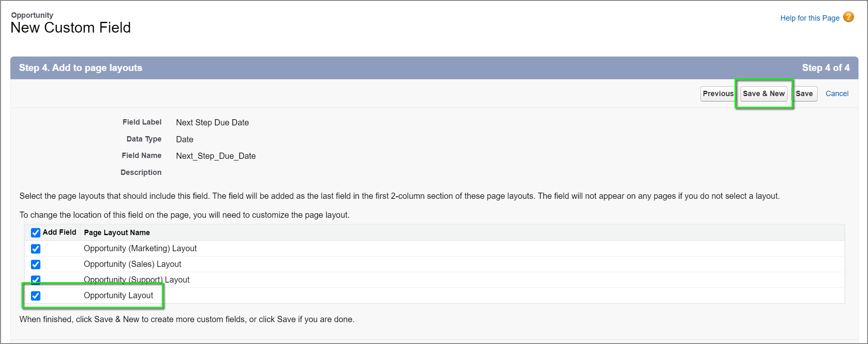The image size is (868, 344).
Task: Select the Opportunity (Sales) Layout row name
Action: click(133, 264)
